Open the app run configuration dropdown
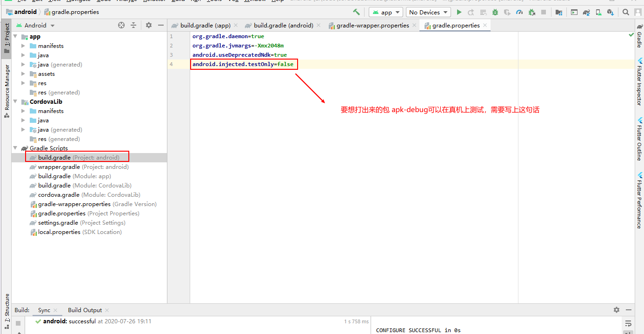The width and height of the screenshot is (644, 334). (x=385, y=13)
